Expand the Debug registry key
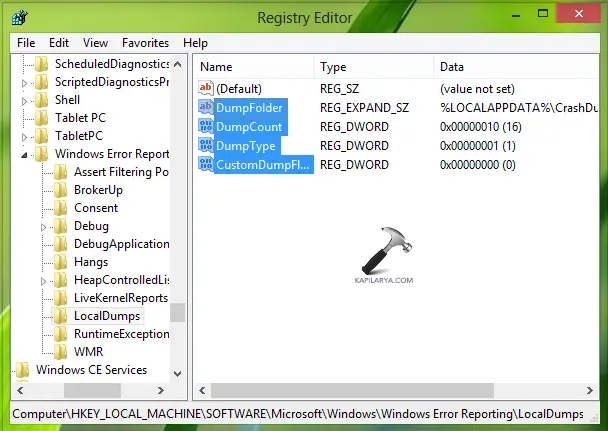Screen dimensions: 608x431 click(x=44, y=227)
